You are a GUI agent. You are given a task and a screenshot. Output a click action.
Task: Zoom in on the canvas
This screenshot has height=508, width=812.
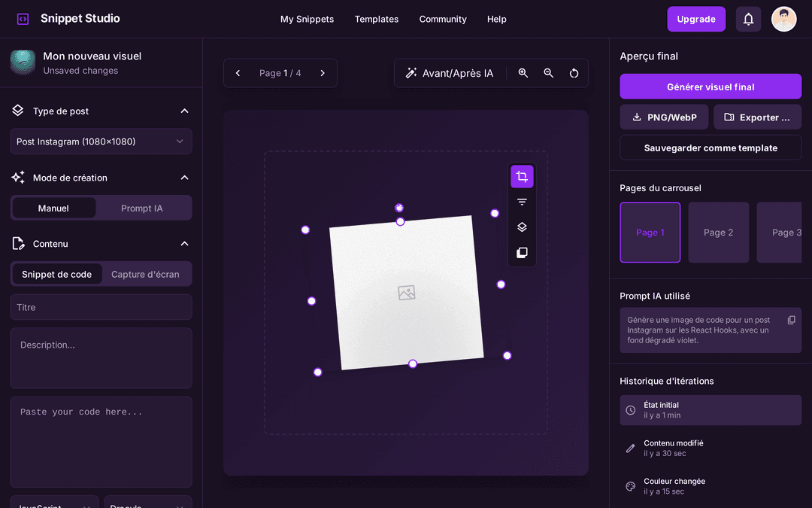tap(523, 73)
